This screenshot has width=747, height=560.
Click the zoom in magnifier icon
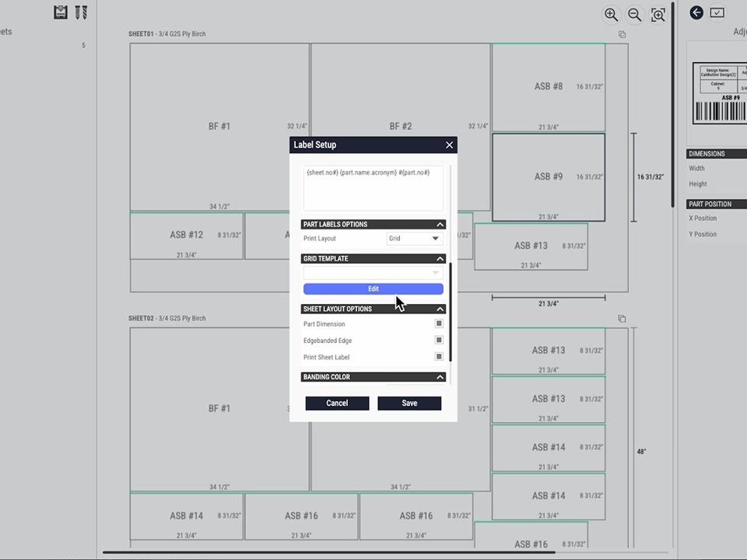611,15
